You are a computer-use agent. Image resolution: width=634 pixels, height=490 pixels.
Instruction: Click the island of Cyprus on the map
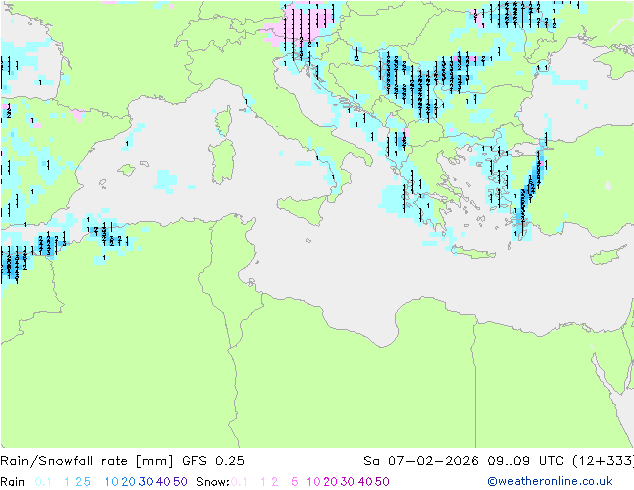[x=607, y=256]
